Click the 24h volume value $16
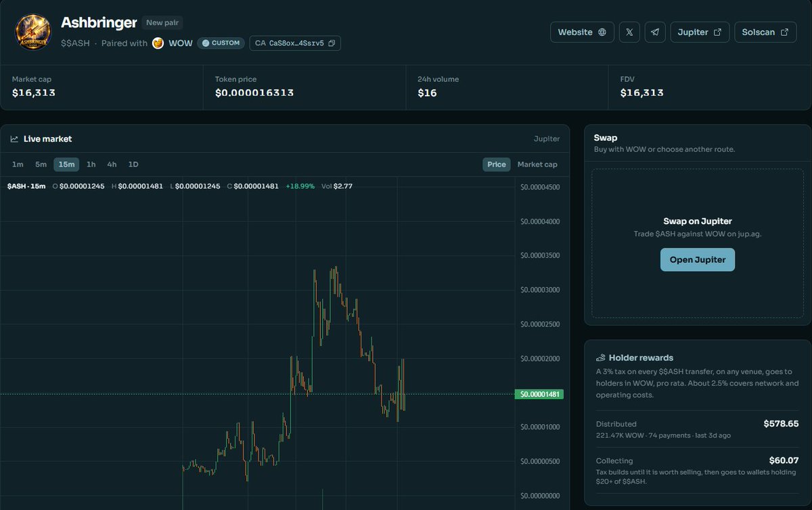The image size is (812, 510). [x=427, y=93]
